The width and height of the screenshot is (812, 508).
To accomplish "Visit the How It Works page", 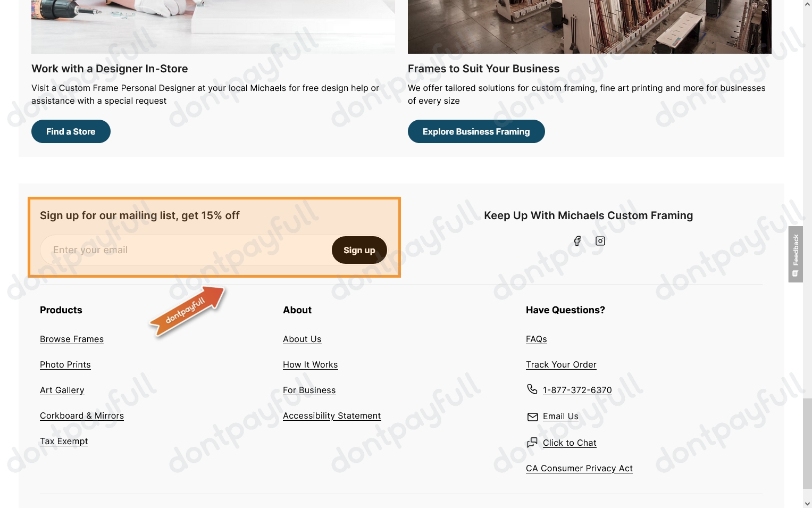I will 311,365.
